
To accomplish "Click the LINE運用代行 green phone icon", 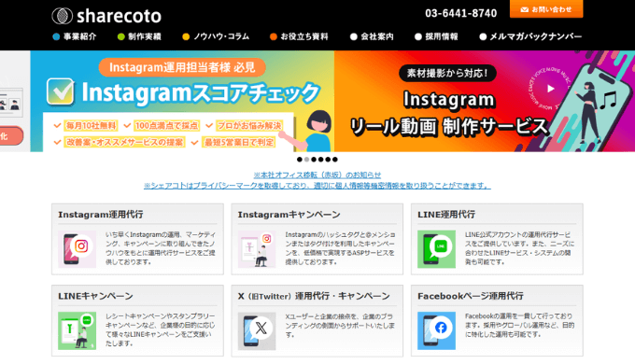I will [x=437, y=249].
